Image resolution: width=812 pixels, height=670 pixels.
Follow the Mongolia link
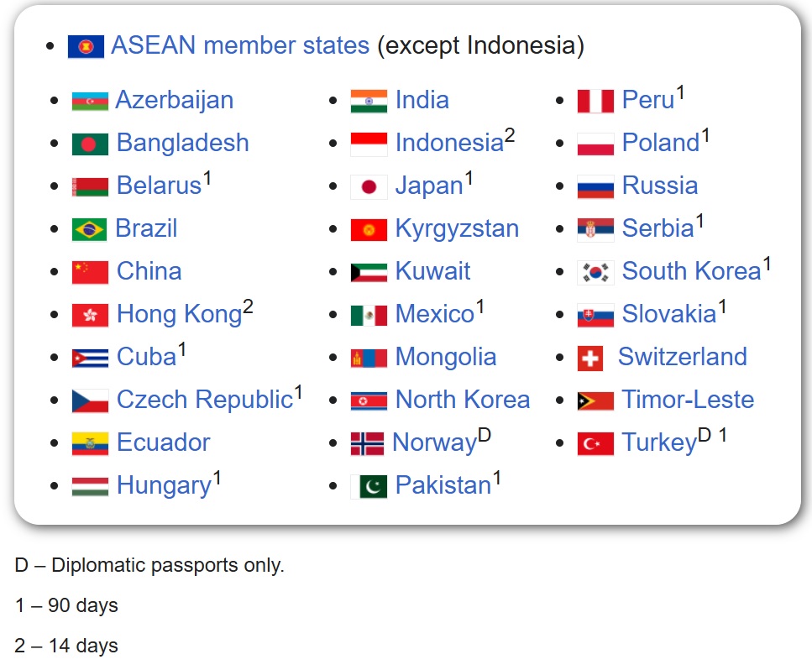446,358
